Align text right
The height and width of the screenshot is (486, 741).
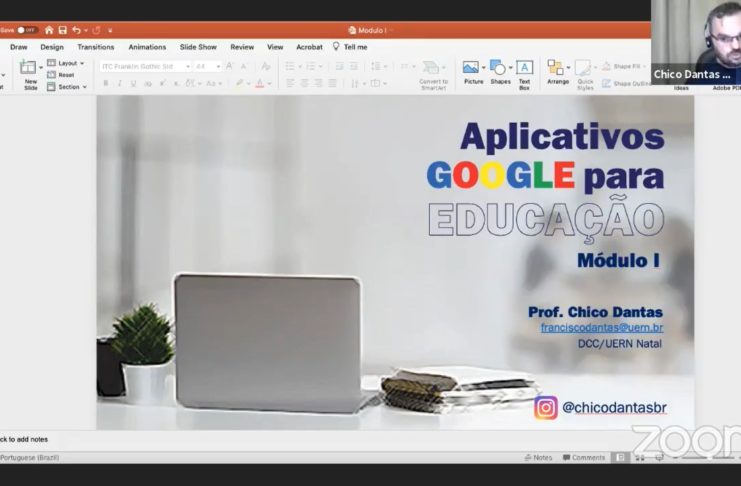pyautogui.click(x=319, y=84)
